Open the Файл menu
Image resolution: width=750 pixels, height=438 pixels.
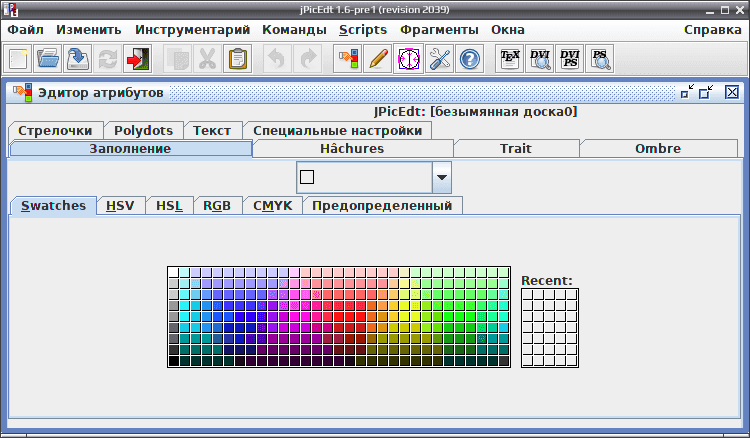pyautogui.click(x=25, y=30)
